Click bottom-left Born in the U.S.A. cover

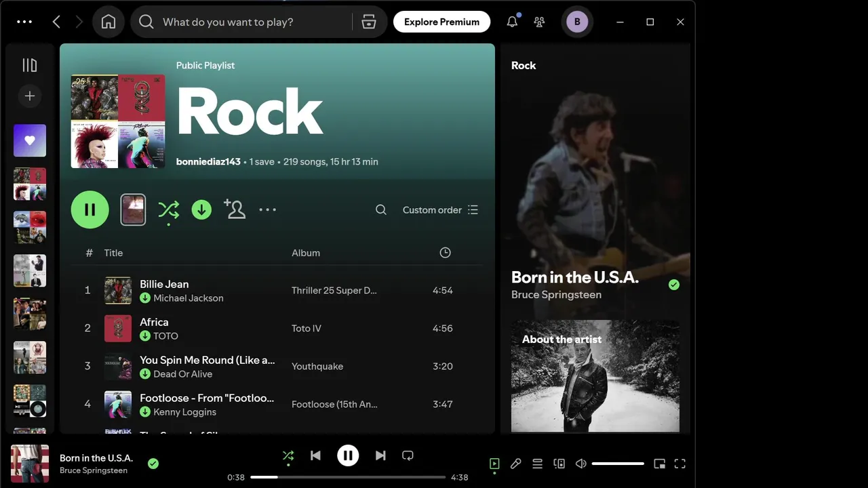point(30,464)
